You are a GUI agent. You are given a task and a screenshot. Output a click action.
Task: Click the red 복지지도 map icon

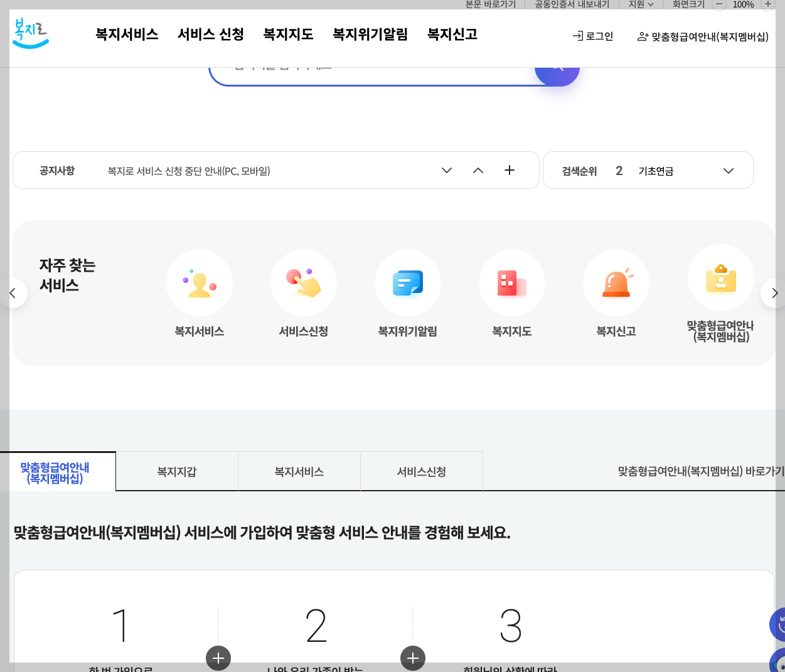tap(512, 283)
